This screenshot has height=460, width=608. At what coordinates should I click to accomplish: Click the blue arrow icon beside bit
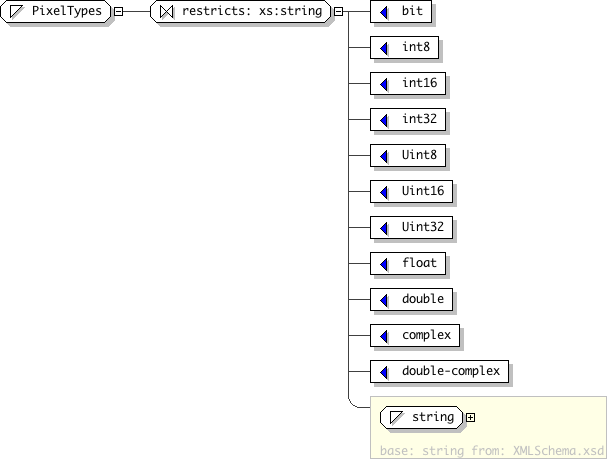coord(384,12)
